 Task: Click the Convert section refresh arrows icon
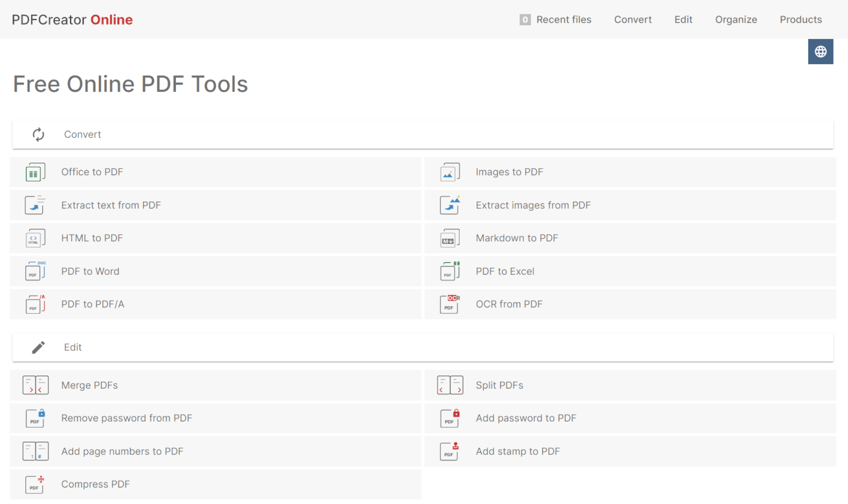point(38,134)
